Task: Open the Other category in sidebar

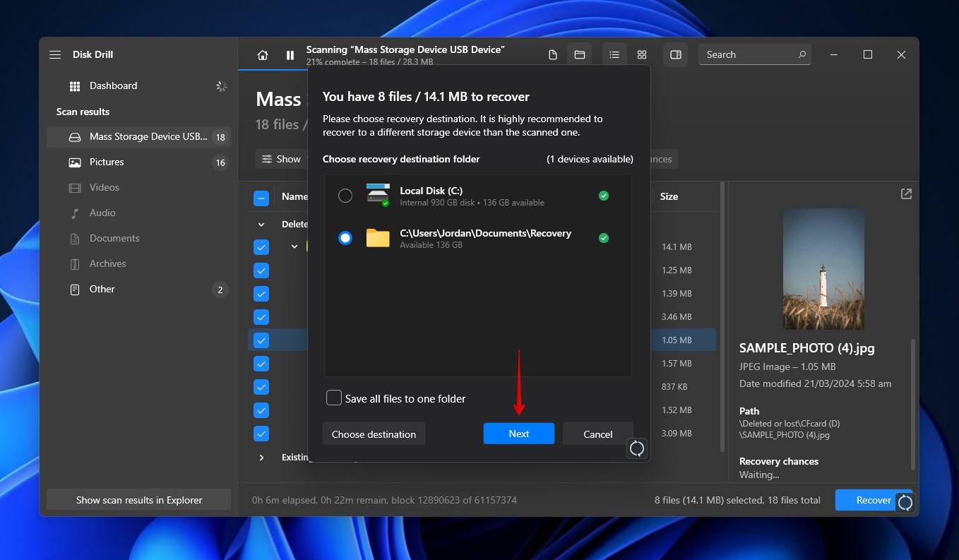Action: point(102,290)
